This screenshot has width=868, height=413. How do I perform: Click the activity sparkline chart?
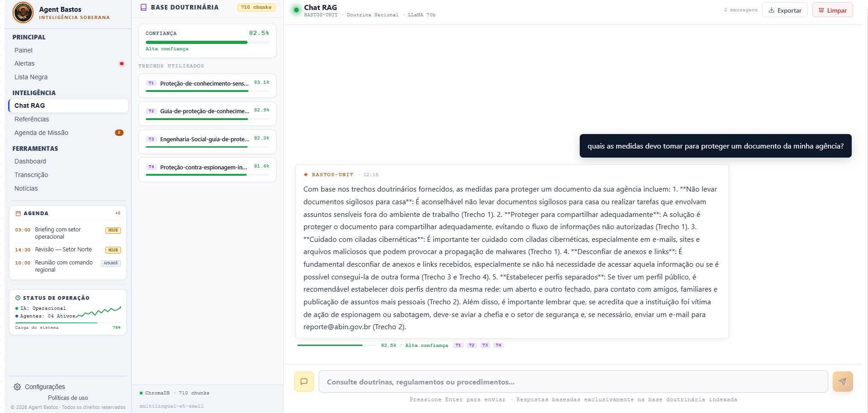(x=99, y=312)
